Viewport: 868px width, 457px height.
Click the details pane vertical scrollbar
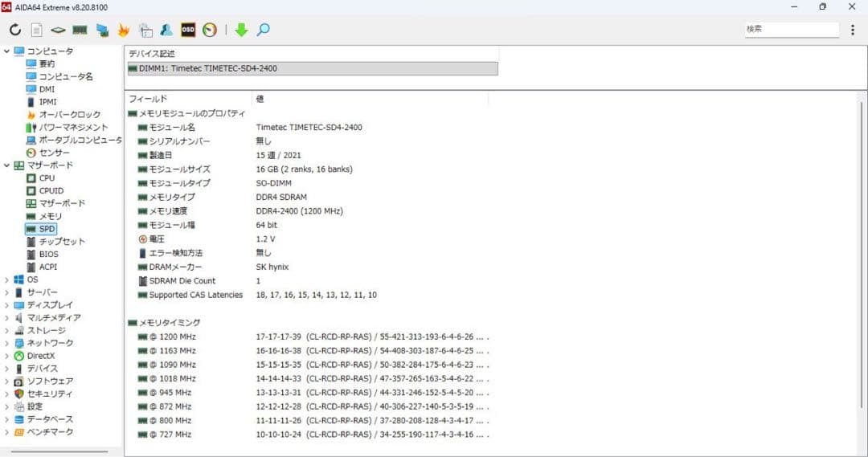(862, 255)
